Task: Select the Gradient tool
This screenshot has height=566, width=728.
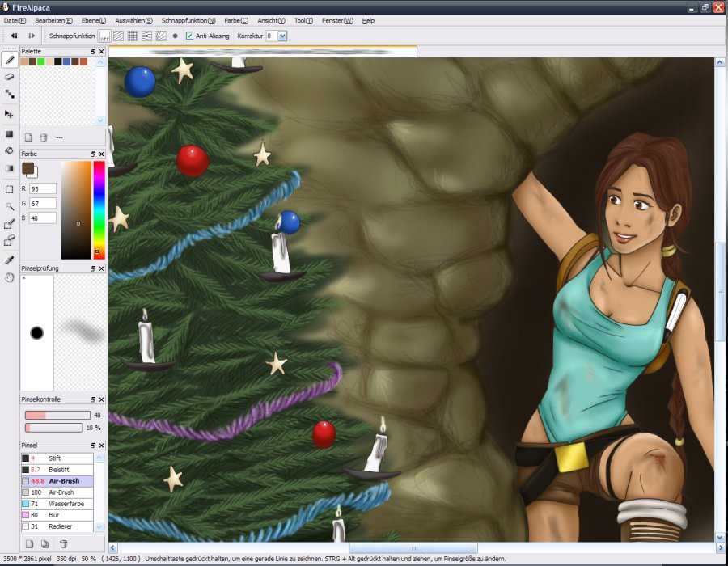Action: tap(9, 168)
